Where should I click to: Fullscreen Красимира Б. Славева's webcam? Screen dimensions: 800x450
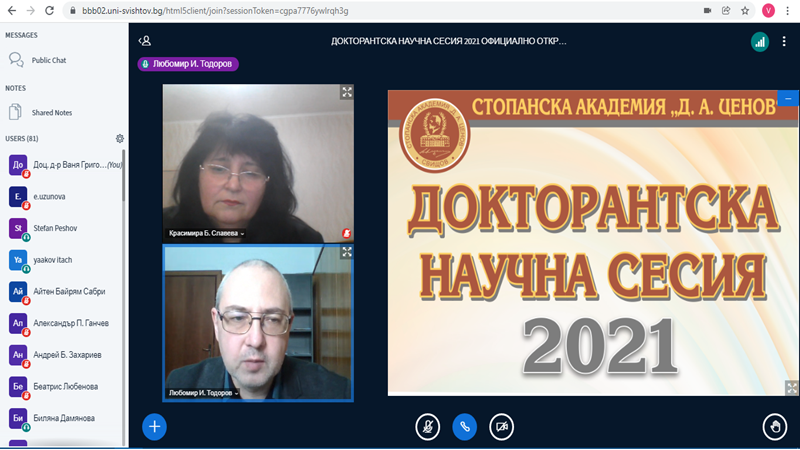click(x=347, y=92)
